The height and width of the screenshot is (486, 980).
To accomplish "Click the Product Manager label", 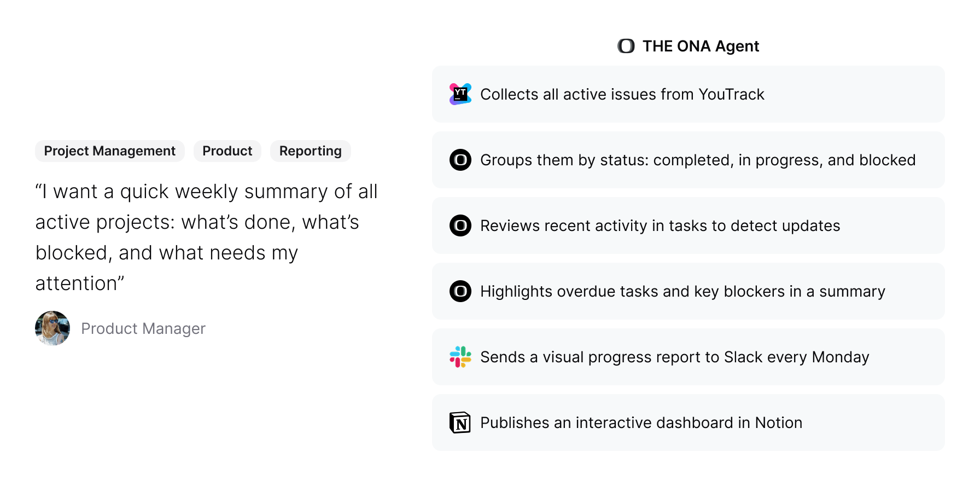I will [143, 328].
